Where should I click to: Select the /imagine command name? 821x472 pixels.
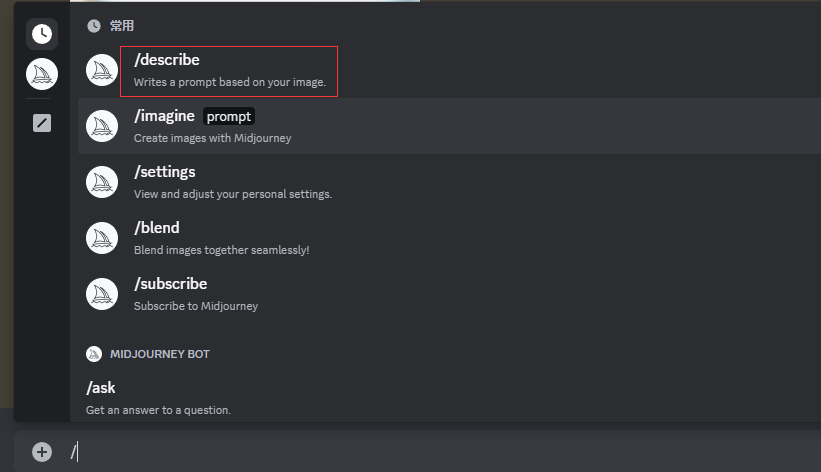click(x=164, y=116)
